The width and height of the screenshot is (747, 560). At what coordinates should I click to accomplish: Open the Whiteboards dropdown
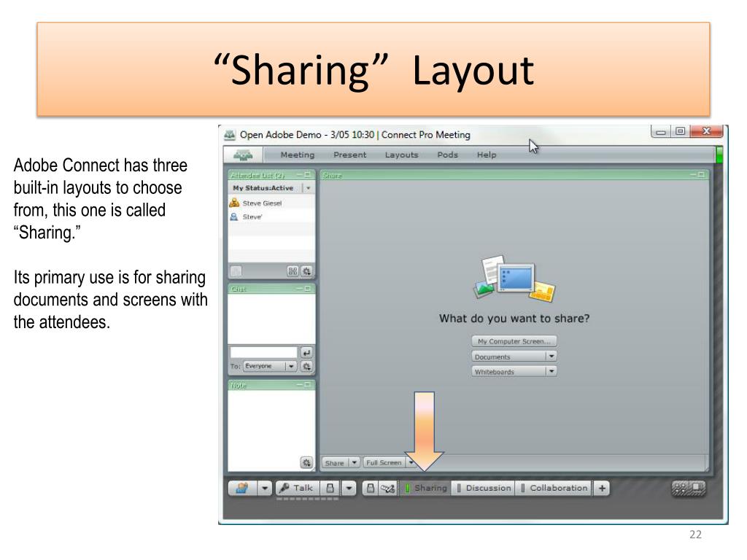514,371
